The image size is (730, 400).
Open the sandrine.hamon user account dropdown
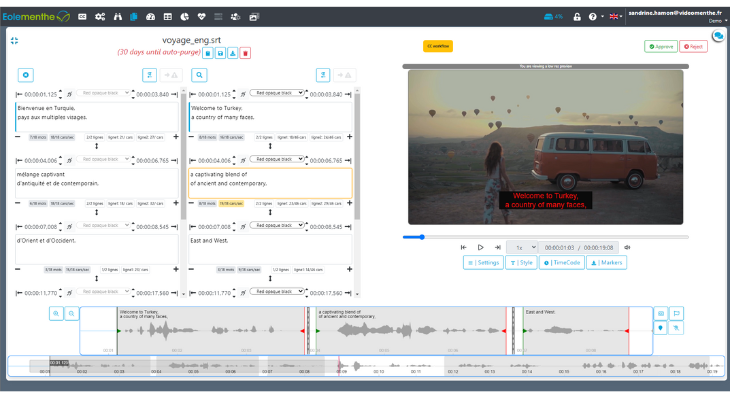(x=677, y=16)
